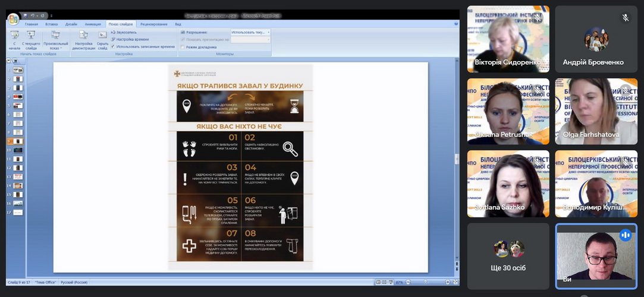Switch to the Главная ribbon tab
The height and width of the screenshot is (297, 644).
32,24
